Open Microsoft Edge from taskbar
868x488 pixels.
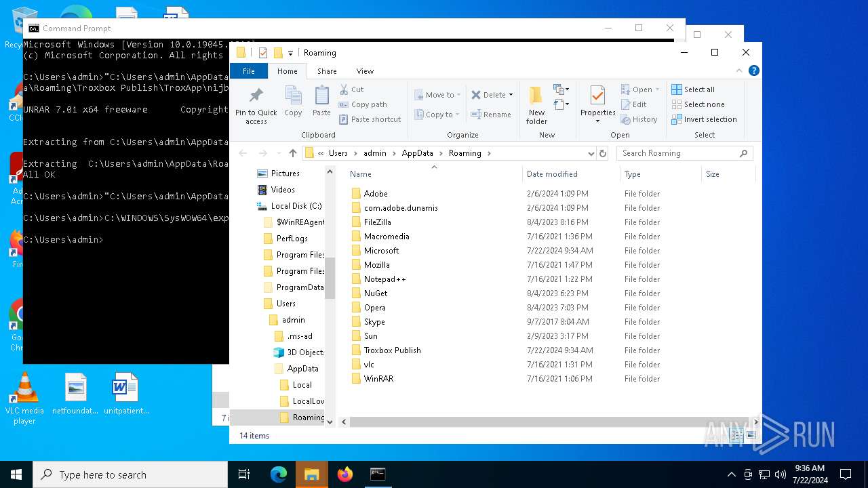pyautogui.click(x=279, y=474)
